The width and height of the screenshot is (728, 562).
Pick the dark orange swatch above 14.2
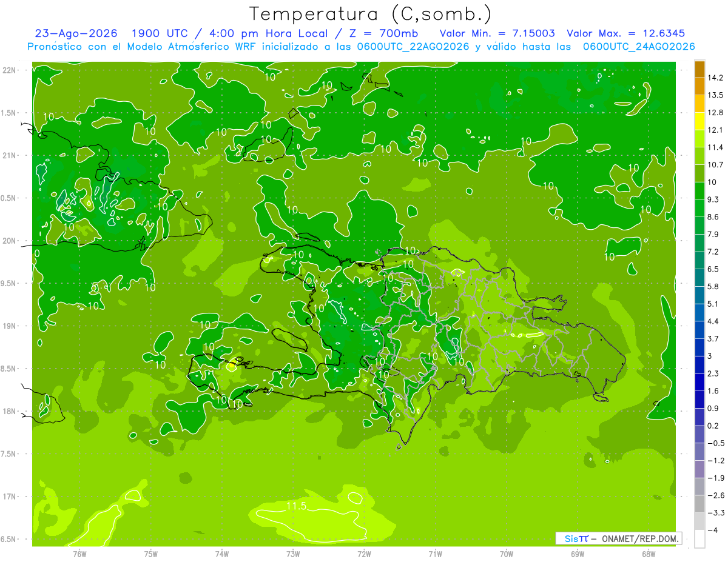click(x=699, y=69)
